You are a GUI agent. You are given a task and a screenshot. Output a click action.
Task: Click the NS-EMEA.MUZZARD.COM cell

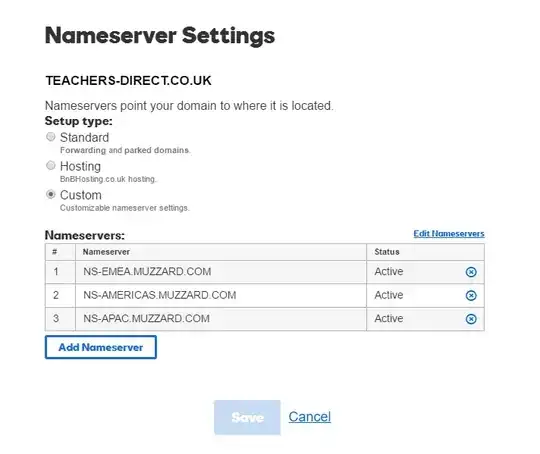(x=221, y=272)
